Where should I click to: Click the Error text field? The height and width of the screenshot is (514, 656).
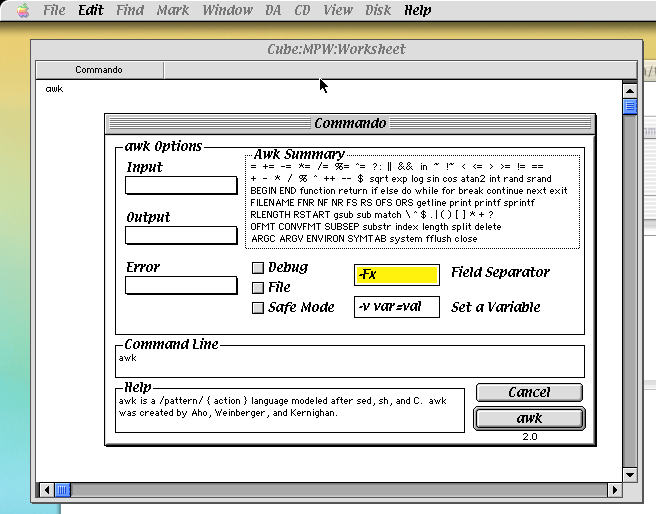pos(181,285)
